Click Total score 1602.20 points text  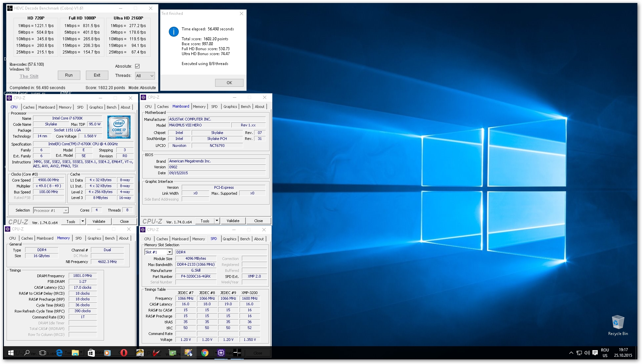click(205, 39)
